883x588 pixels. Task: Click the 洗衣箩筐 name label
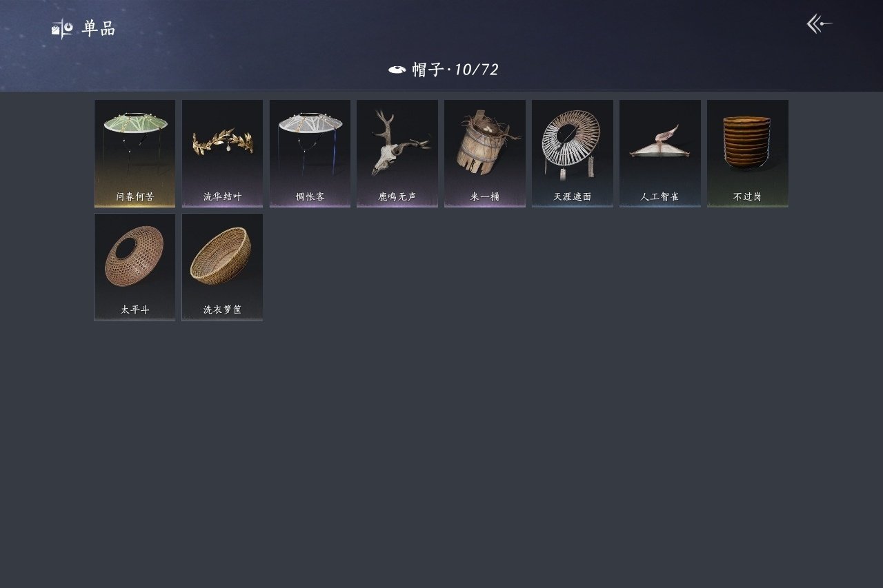(x=222, y=310)
